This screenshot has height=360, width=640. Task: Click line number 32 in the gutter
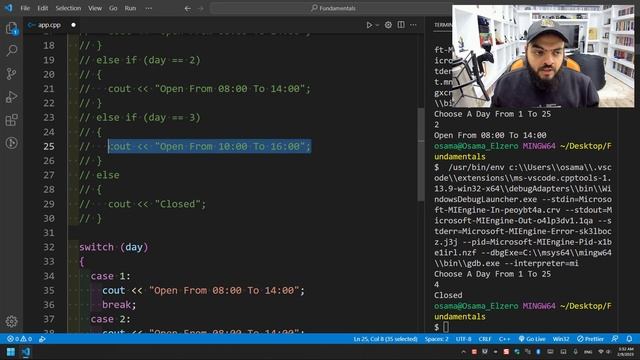tap(49, 247)
